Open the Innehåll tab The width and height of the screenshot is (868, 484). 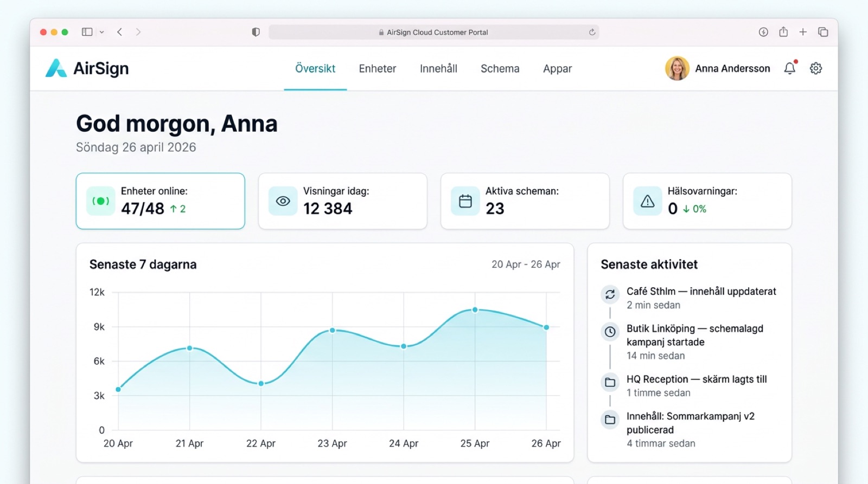point(438,68)
